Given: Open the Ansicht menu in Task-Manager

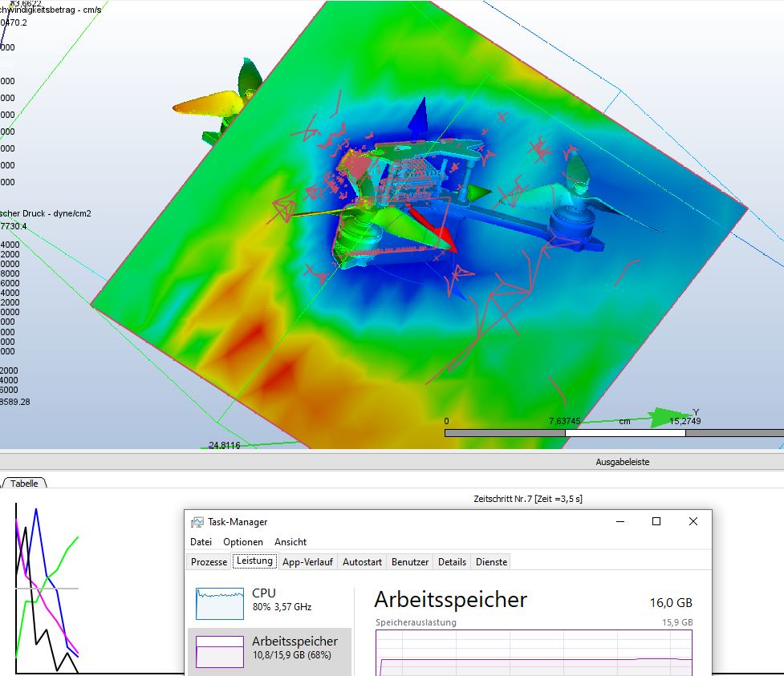Looking at the screenshot, I should pyautogui.click(x=290, y=542).
